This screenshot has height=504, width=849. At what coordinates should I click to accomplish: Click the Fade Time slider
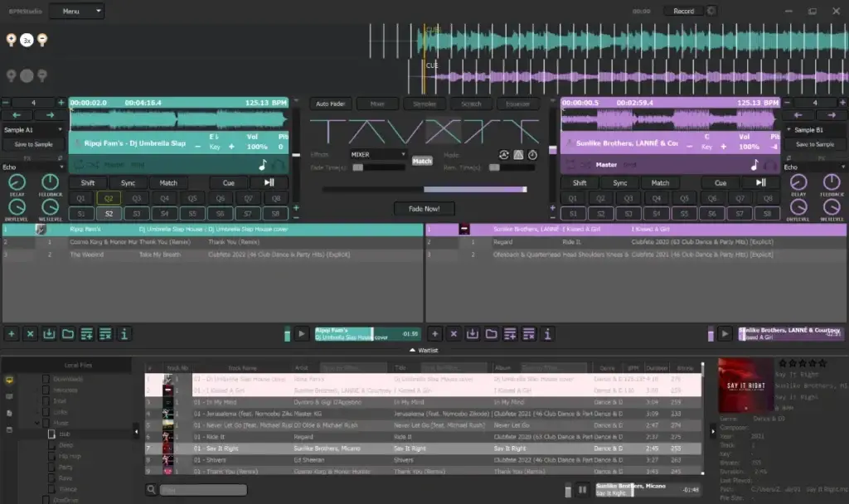378,167
